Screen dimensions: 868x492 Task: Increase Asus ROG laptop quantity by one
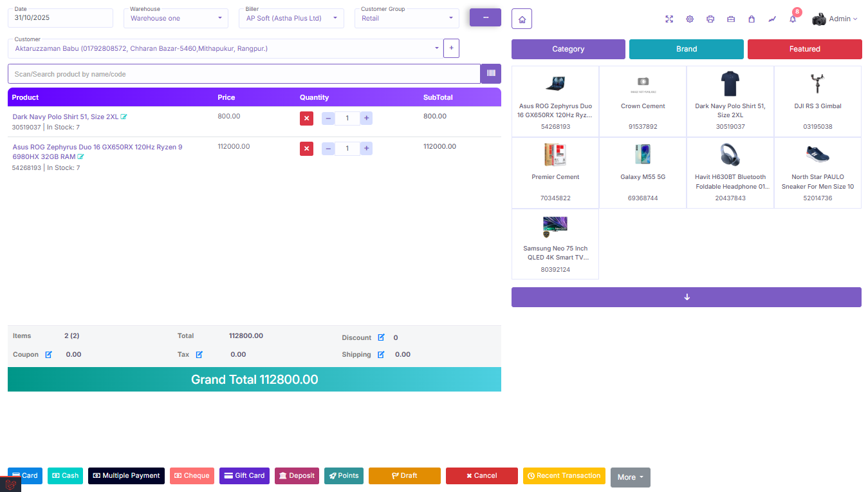[x=366, y=149]
